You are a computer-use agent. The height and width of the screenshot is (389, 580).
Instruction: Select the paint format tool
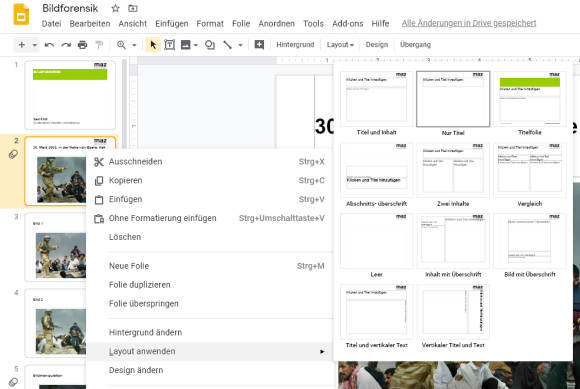tap(99, 45)
